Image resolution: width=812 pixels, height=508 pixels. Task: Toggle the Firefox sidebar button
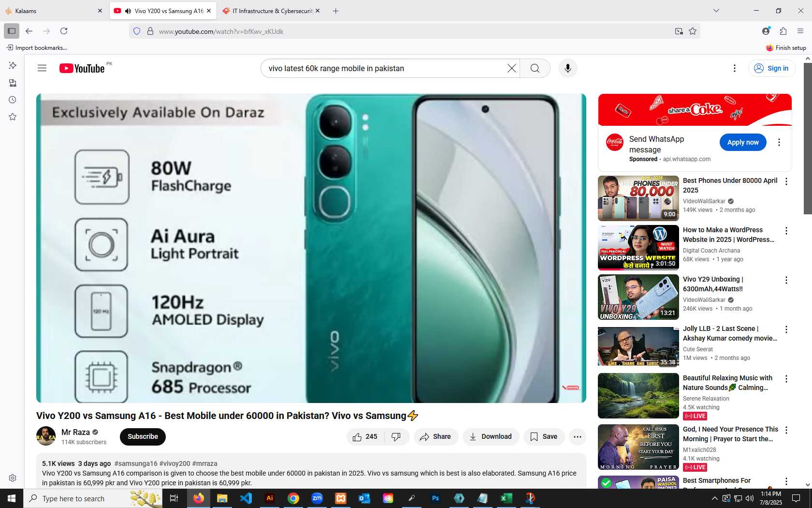12,31
